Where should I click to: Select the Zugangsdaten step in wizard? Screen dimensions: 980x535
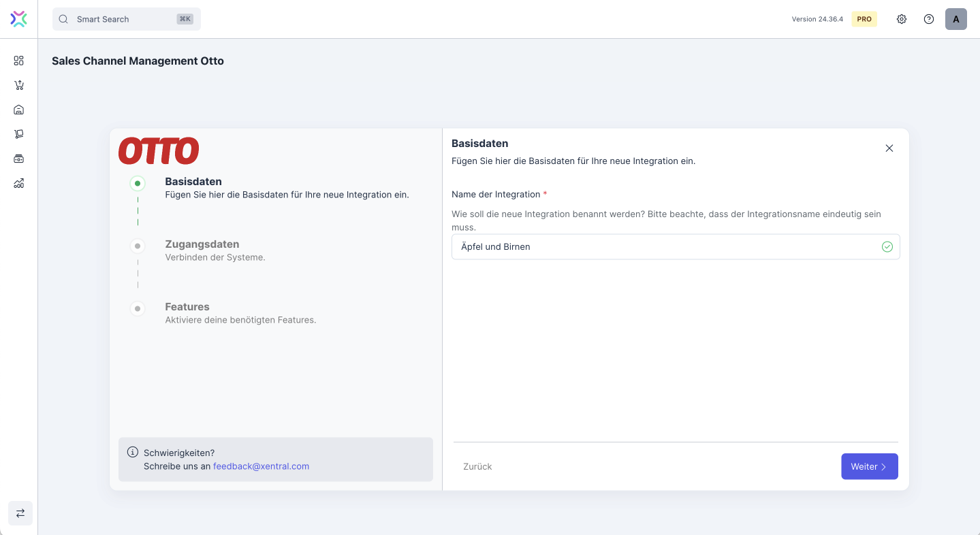(202, 244)
